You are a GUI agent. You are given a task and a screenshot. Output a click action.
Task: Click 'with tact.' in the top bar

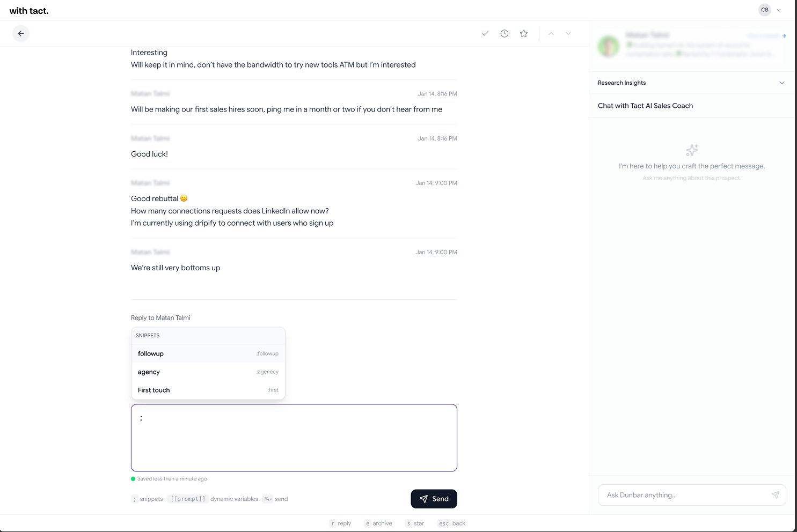pos(29,10)
